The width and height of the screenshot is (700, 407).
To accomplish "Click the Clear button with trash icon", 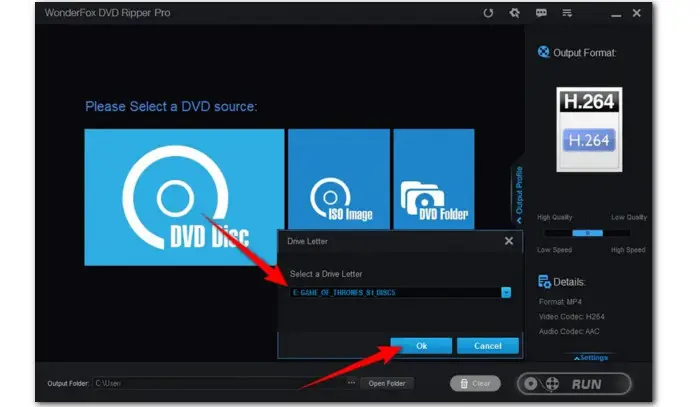I will (x=475, y=383).
